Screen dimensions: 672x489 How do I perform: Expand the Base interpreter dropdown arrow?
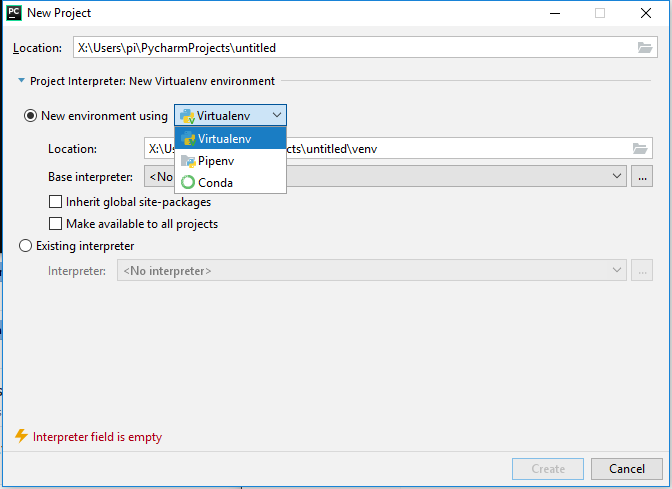pos(618,177)
